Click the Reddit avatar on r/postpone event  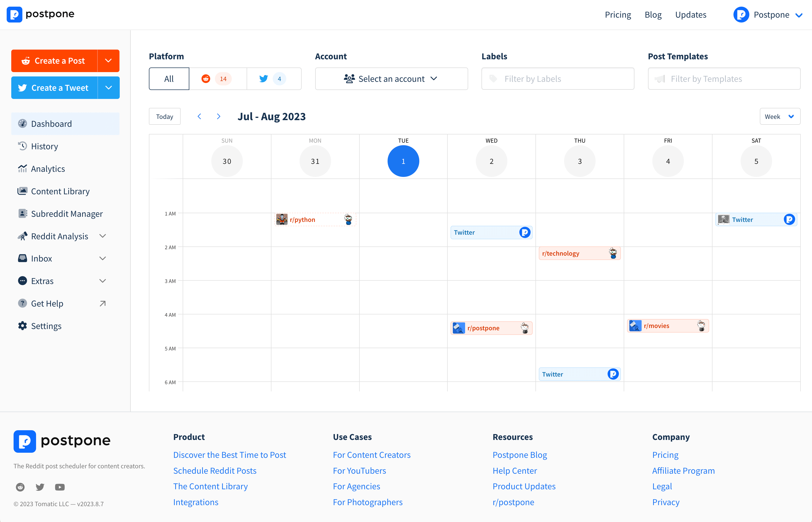click(525, 328)
